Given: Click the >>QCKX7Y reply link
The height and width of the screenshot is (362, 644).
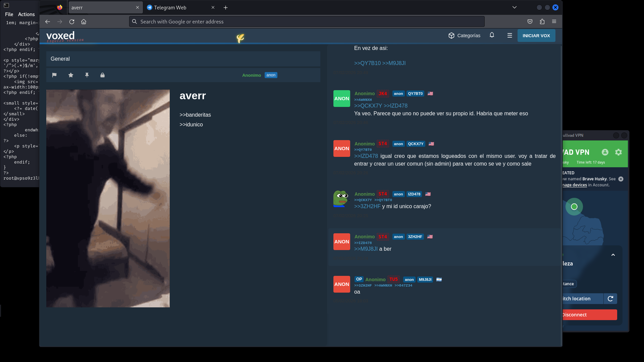Looking at the screenshot, I should click(x=368, y=106).
